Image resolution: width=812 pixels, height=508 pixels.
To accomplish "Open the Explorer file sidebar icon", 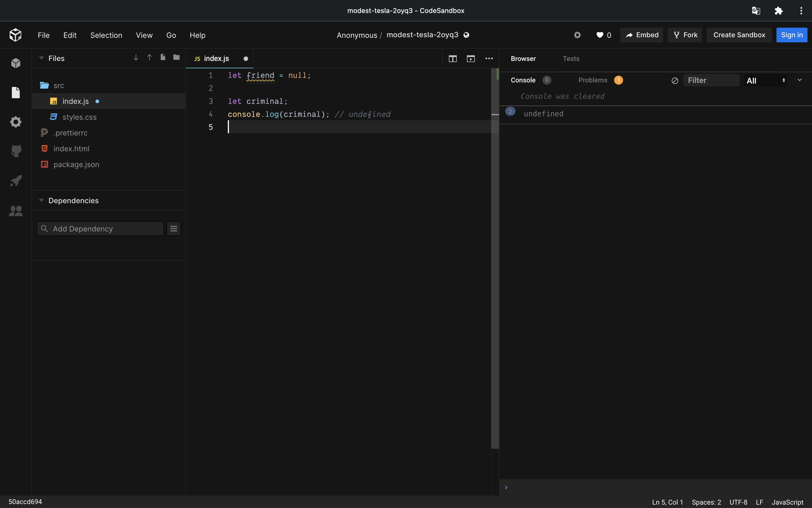I will click(16, 92).
